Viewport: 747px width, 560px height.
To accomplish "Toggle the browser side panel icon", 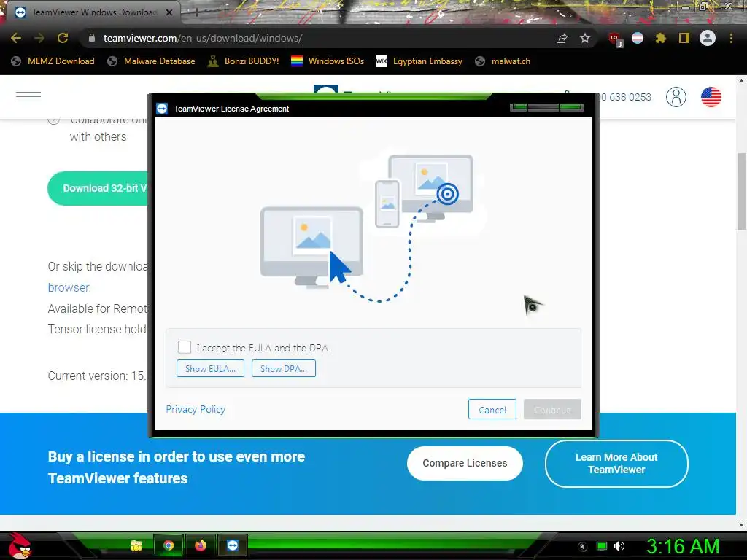I will [x=684, y=38].
